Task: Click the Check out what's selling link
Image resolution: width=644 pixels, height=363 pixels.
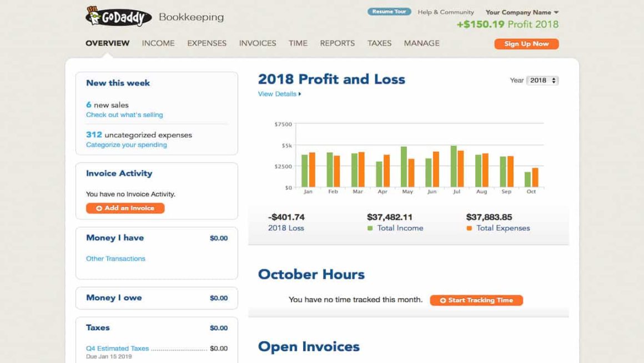Action: coord(124,115)
